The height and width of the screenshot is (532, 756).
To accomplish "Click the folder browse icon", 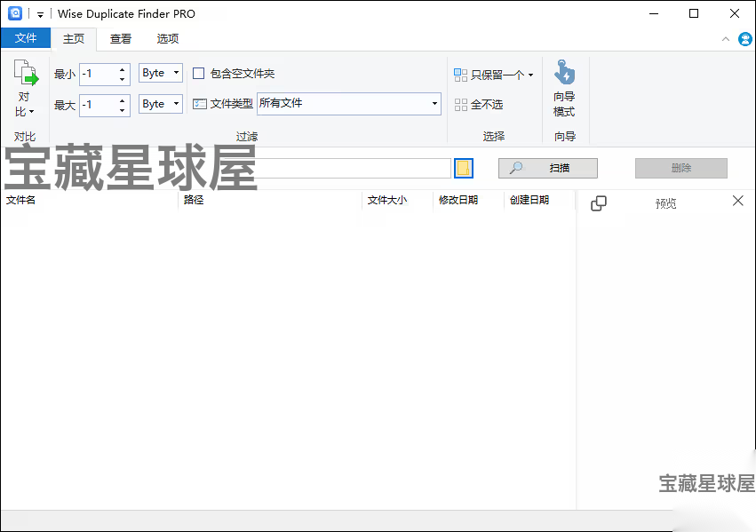I will (x=464, y=168).
